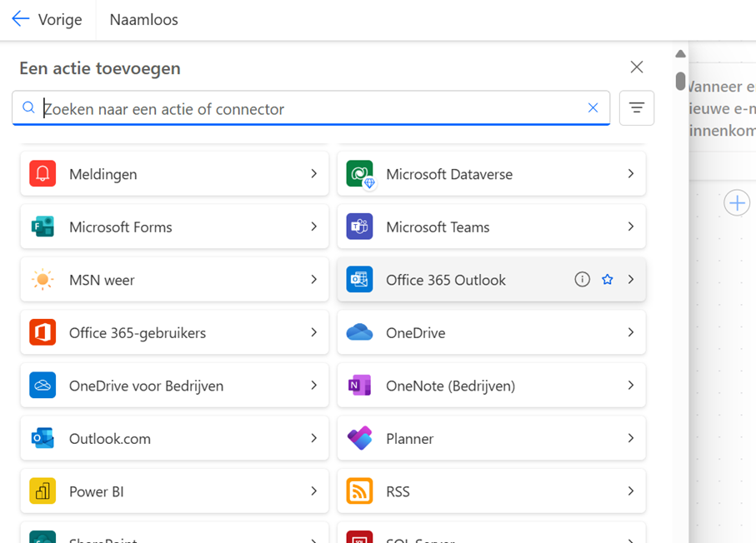Click the scrollbar up arrow
This screenshot has width=756, height=543.
click(x=680, y=53)
